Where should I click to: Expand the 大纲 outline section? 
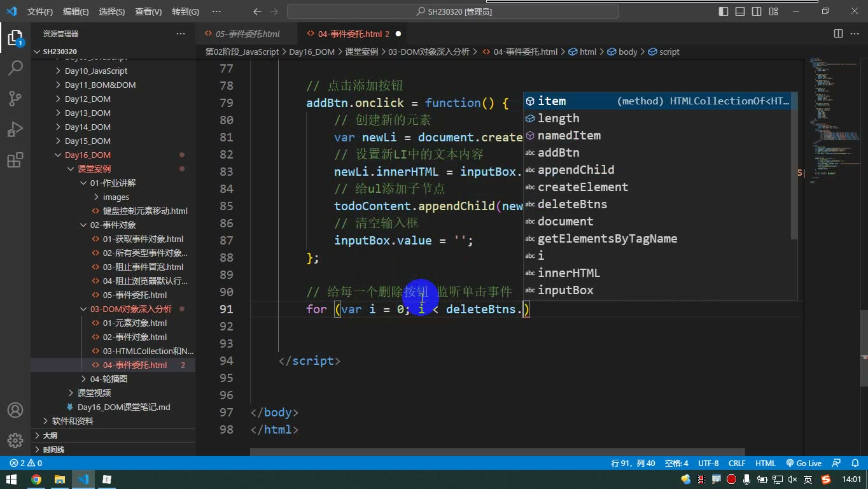(x=50, y=436)
